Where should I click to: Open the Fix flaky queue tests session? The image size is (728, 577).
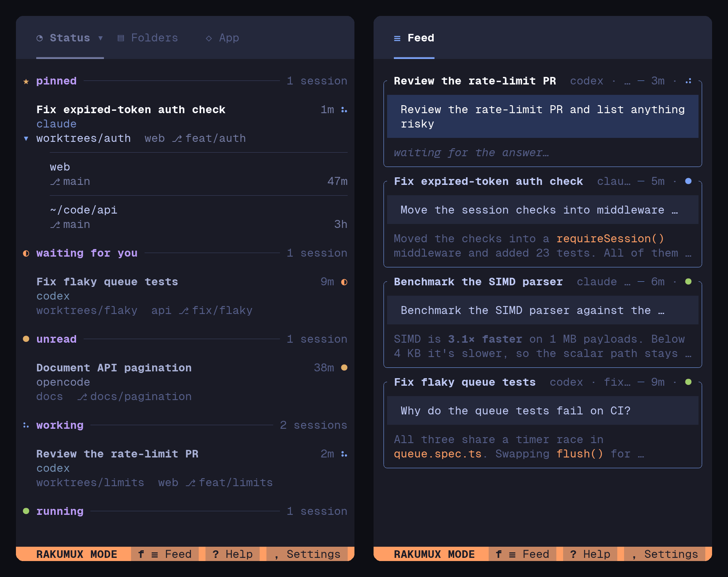[x=185, y=296]
